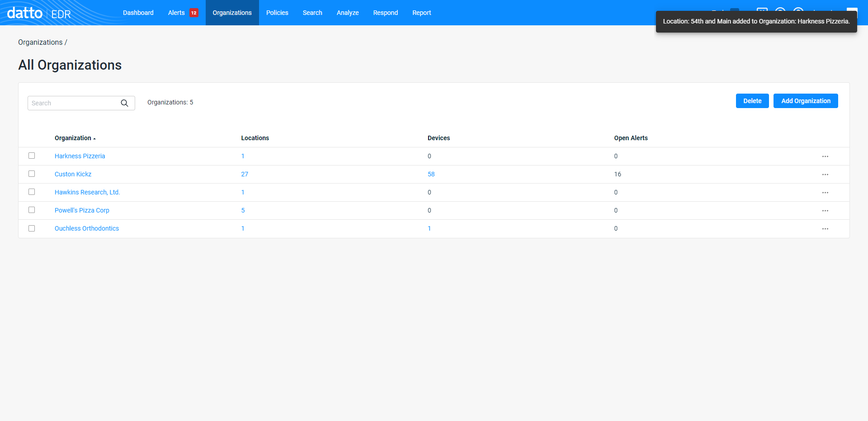
Task: Click the datto EDR logo
Action: tap(39, 13)
